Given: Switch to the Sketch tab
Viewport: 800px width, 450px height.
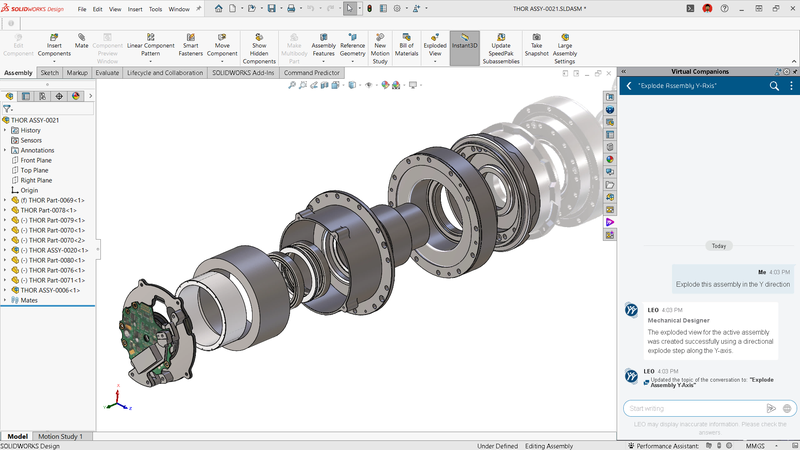Looking at the screenshot, I should click(49, 72).
